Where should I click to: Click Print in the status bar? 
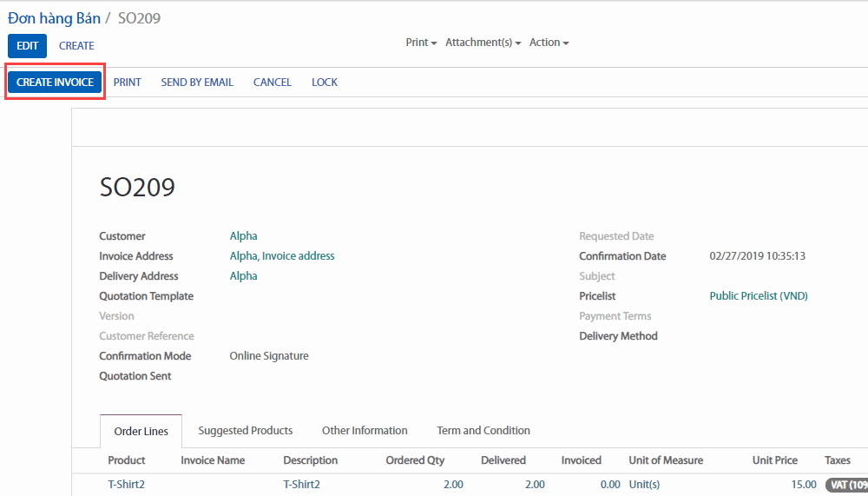click(127, 83)
